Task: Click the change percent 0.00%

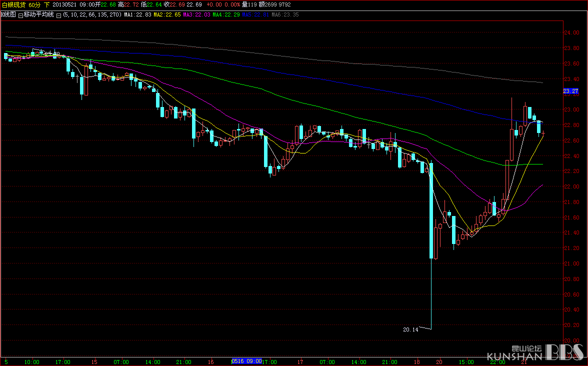Action: tap(232, 4)
